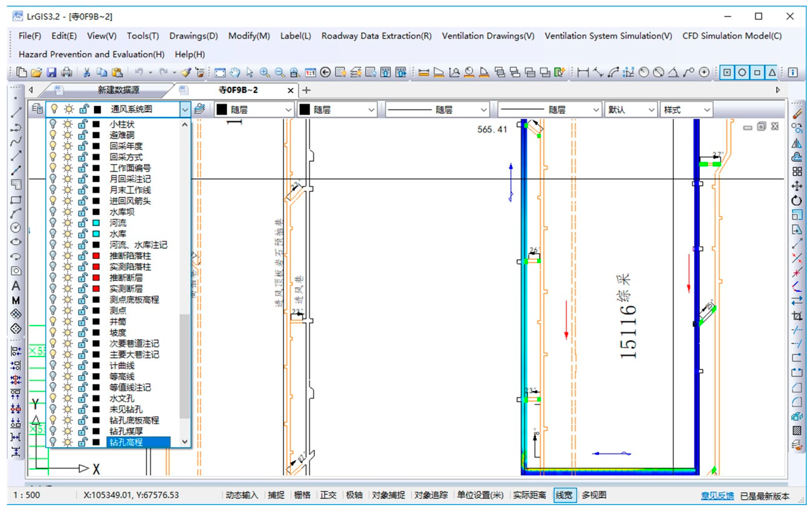Viewport: 812px width, 513px height.
Task: Click the hatch fill icon in right toolbar
Action: (797, 430)
